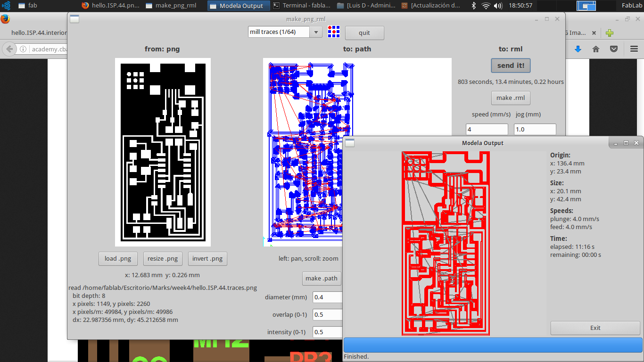Click the quit button
Image resolution: width=644 pixels, height=362 pixels.
(364, 33)
